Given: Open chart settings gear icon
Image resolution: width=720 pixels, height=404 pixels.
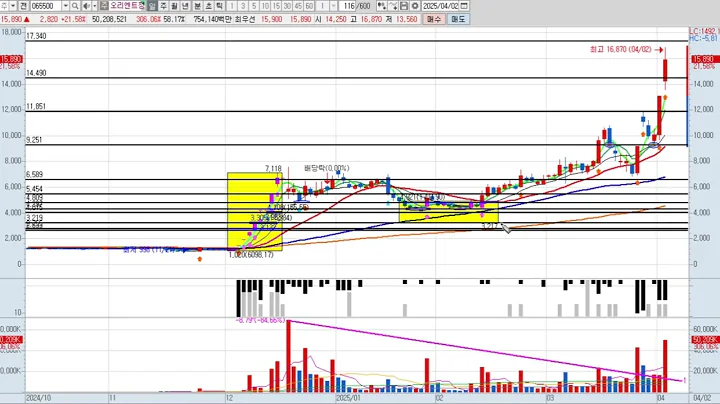Looking at the screenshot, I should pyautogui.click(x=415, y=6).
